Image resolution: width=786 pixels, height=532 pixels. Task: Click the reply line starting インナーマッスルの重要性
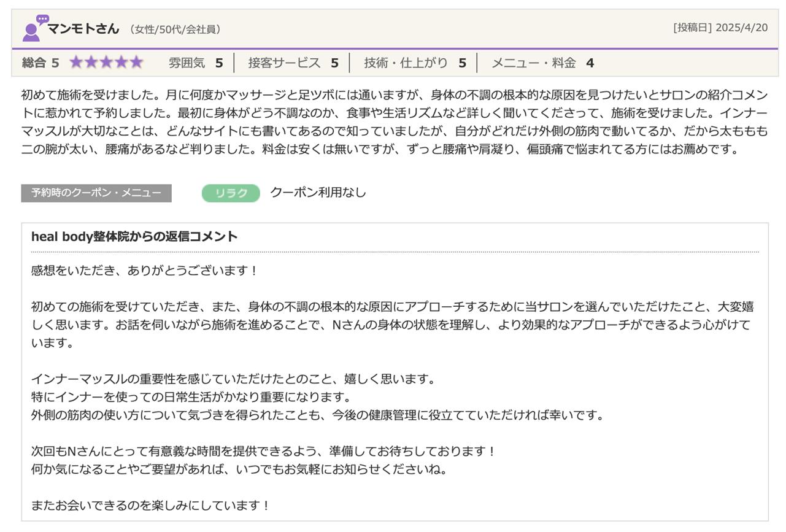coord(233,379)
